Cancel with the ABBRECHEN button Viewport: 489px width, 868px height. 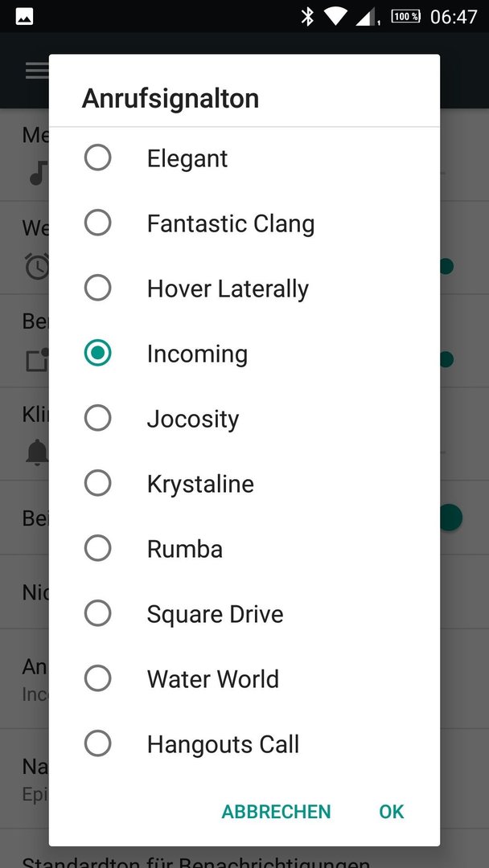(276, 812)
